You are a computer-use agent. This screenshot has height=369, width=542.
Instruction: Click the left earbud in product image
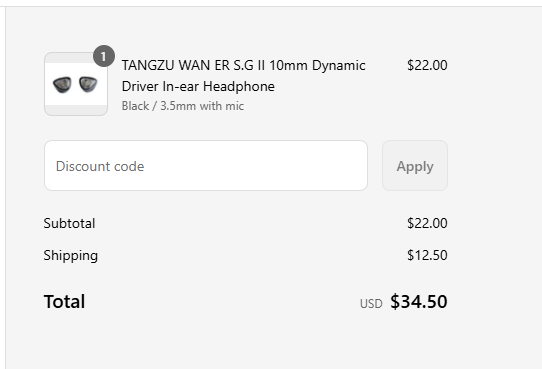(62, 85)
